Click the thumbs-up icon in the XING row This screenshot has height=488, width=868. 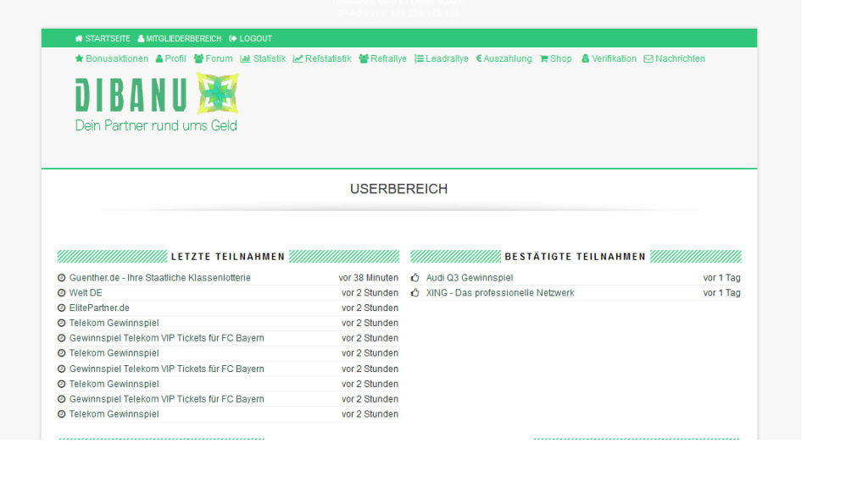(415, 292)
